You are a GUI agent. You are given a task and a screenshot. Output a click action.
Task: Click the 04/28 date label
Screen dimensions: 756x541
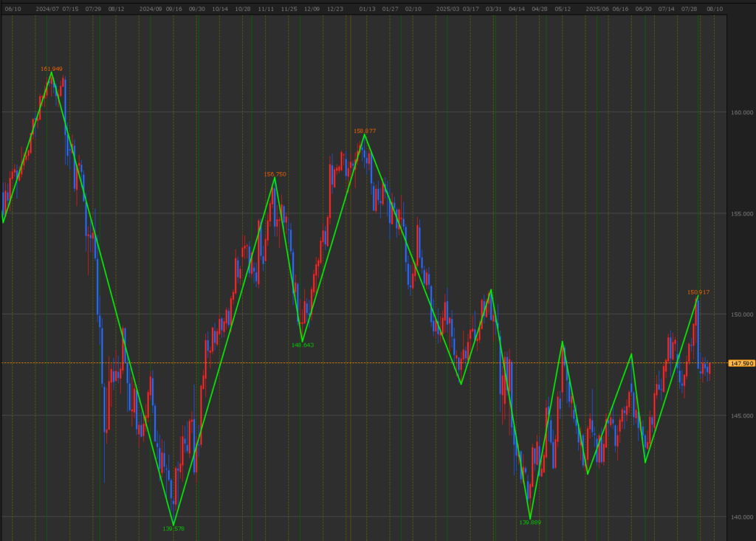click(540, 9)
